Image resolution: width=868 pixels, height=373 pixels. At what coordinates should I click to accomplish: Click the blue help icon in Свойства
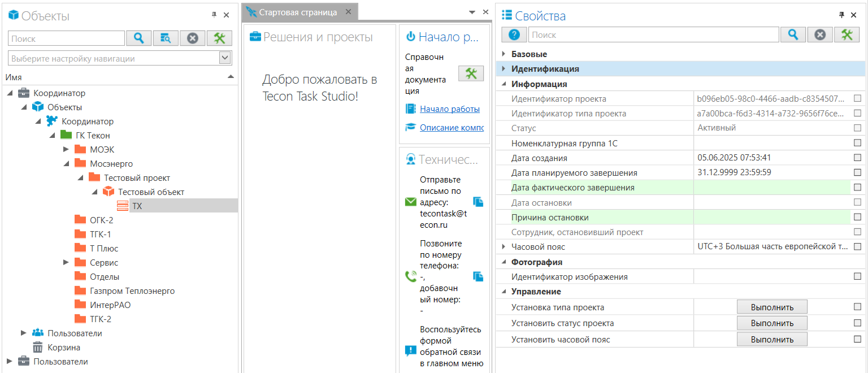coord(514,35)
